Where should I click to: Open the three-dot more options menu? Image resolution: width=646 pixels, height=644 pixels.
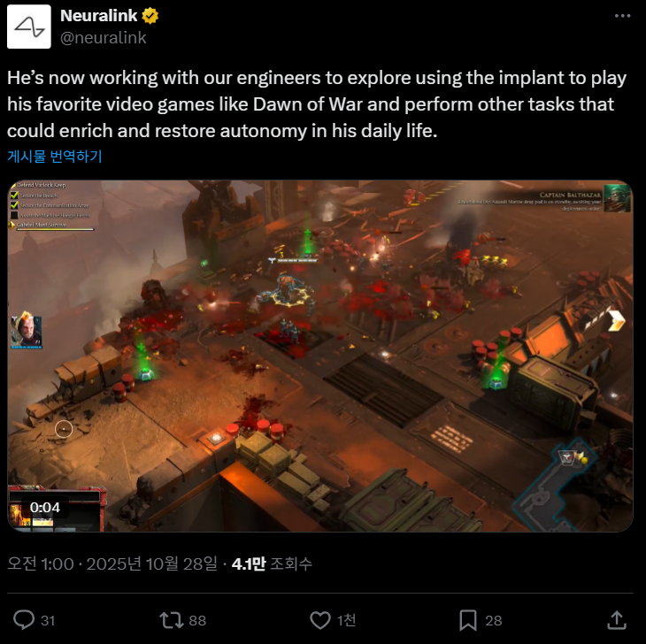[x=622, y=16]
